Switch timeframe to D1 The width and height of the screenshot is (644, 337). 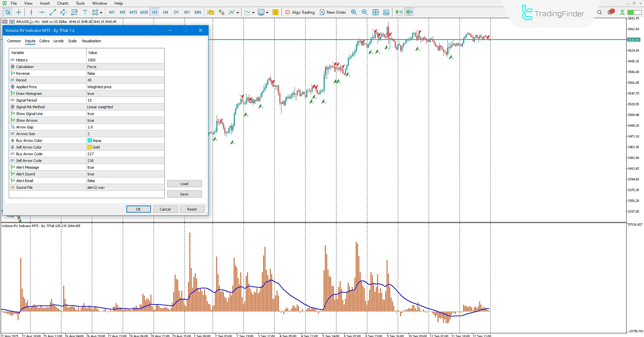pyautogui.click(x=176, y=12)
